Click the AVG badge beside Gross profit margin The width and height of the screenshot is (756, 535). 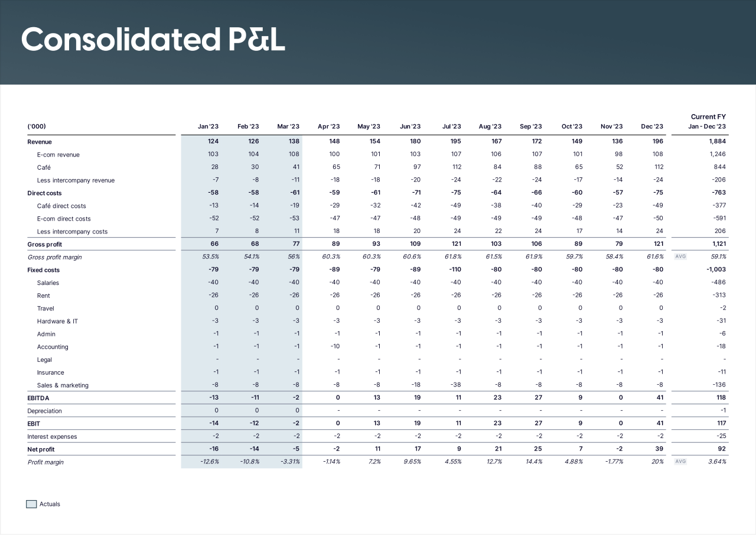pos(680,257)
